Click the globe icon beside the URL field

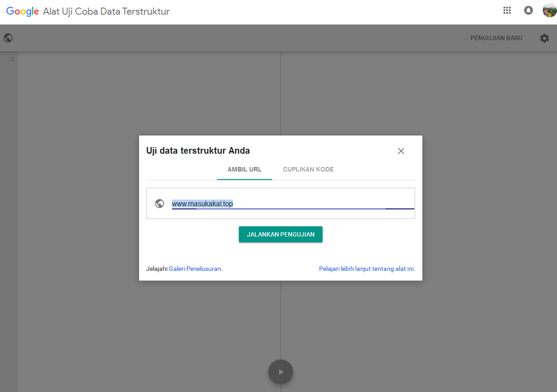160,204
